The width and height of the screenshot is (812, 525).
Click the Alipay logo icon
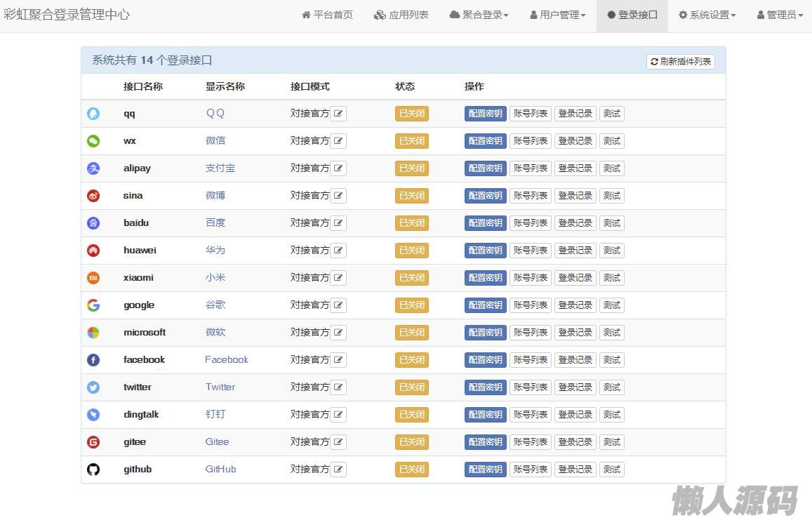pos(93,168)
